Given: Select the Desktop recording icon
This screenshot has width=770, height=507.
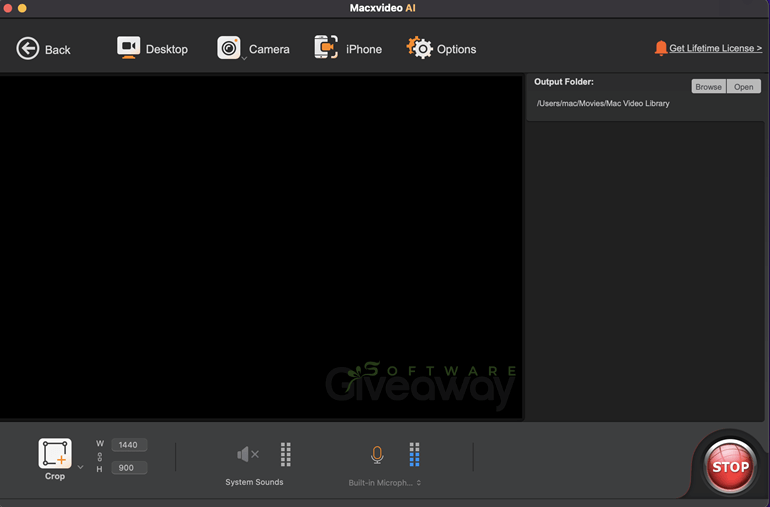Looking at the screenshot, I should click(x=129, y=48).
